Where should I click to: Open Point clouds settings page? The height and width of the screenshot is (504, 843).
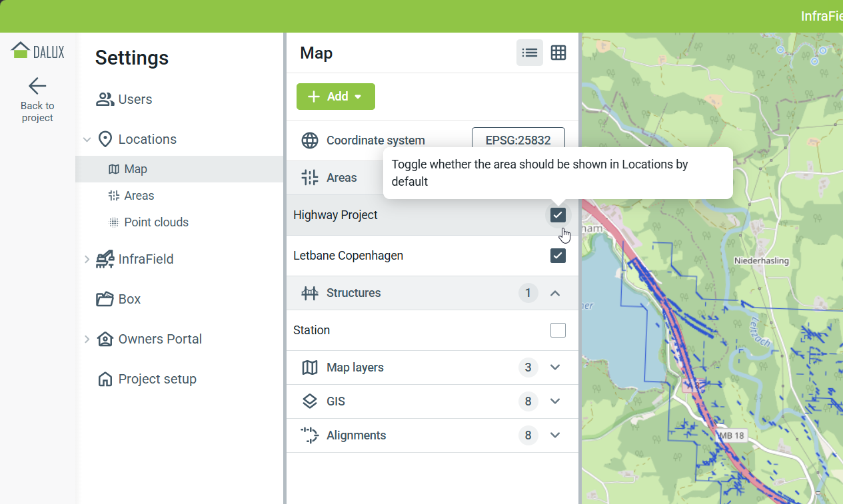tap(156, 222)
